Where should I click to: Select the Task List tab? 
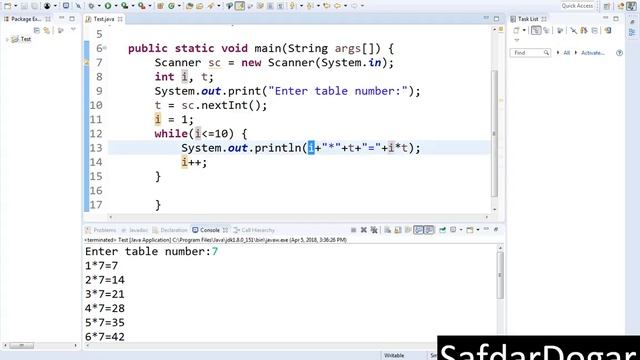[x=527, y=19]
